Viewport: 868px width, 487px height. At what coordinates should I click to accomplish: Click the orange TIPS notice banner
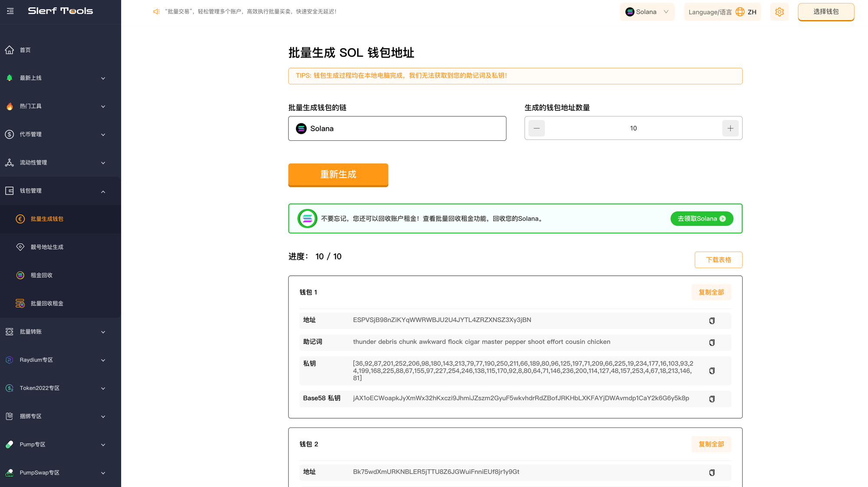pyautogui.click(x=515, y=76)
